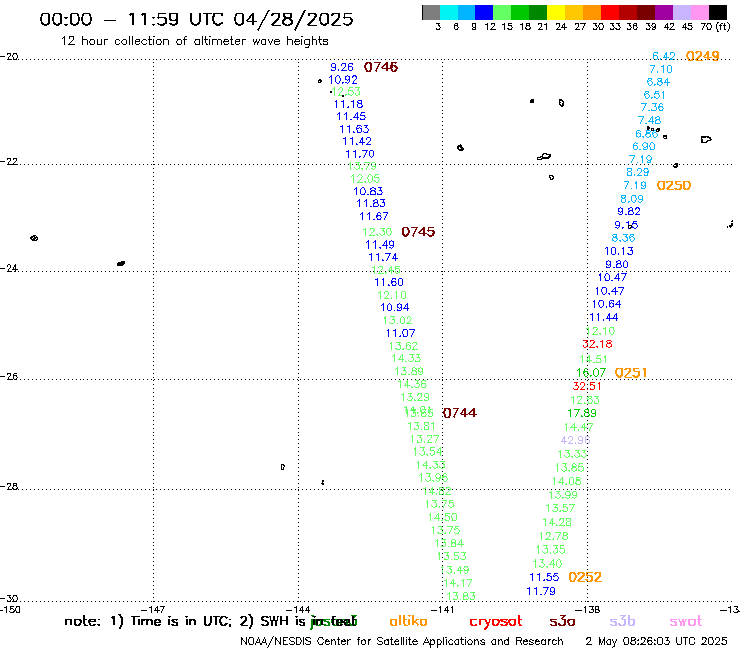Select the blue value 9.82
The height and width of the screenshot is (650, 740).
pos(629,211)
